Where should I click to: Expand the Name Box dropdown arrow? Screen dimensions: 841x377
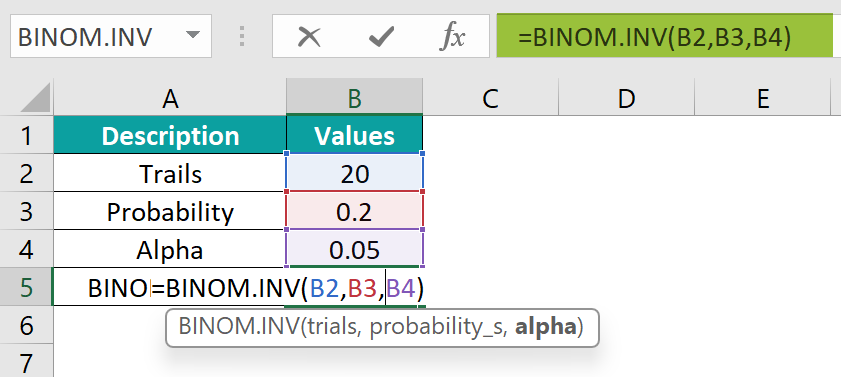[192, 35]
